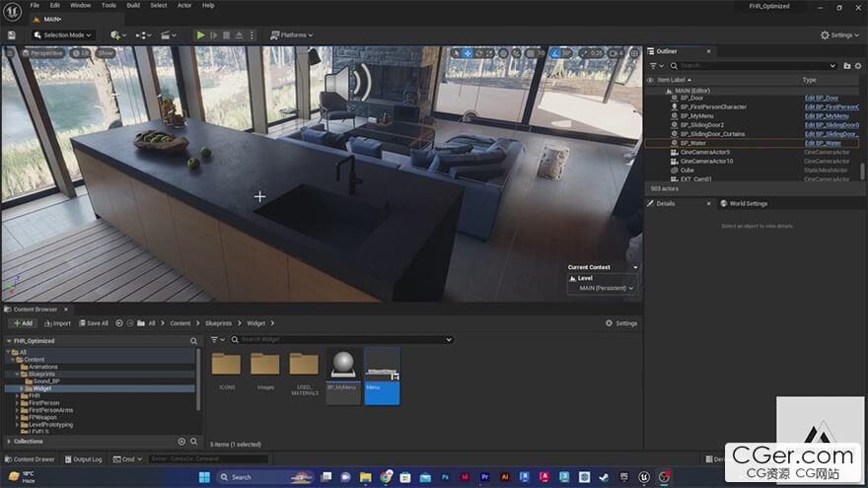The width and height of the screenshot is (868, 488).
Task: Toggle grid snapping in viewport
Action: (x=531, y=53)
